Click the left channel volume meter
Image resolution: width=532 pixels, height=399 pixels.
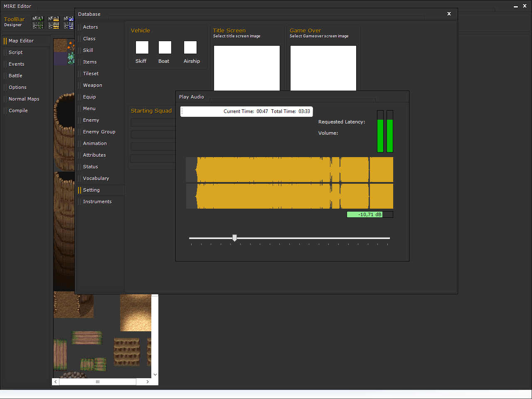coord(380,131)
